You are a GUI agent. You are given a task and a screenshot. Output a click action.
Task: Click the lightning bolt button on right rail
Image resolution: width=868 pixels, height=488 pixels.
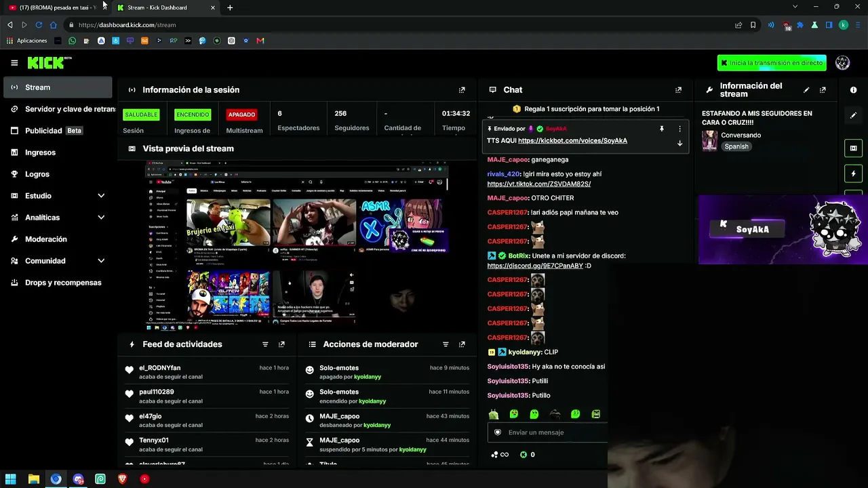point(853,174)
